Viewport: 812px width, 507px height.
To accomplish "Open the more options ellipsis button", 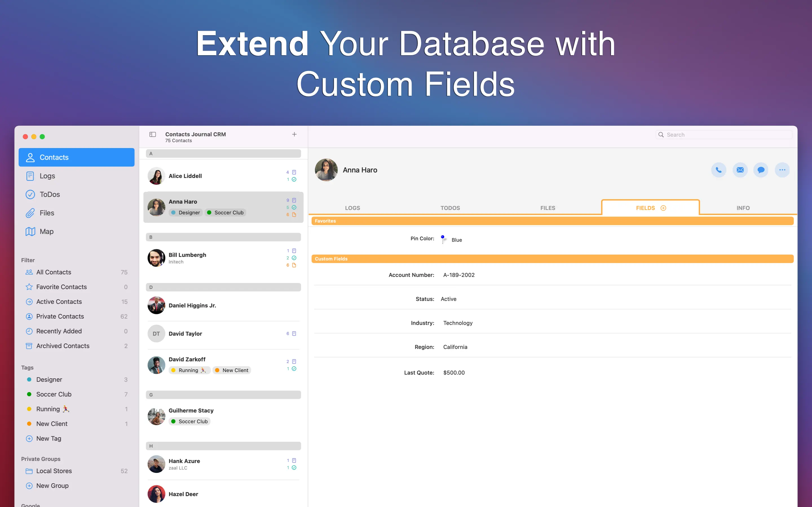I will [x=782, y=170].
